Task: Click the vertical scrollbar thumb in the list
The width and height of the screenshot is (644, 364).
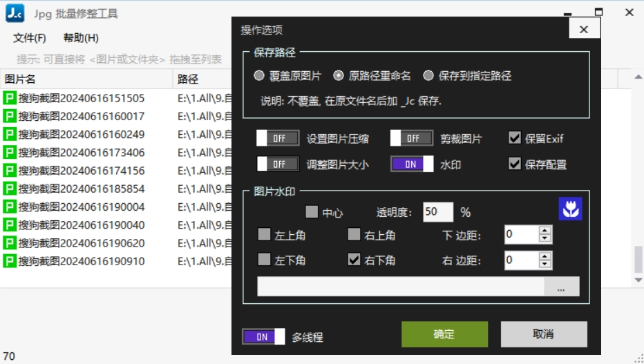Action: 638,259
